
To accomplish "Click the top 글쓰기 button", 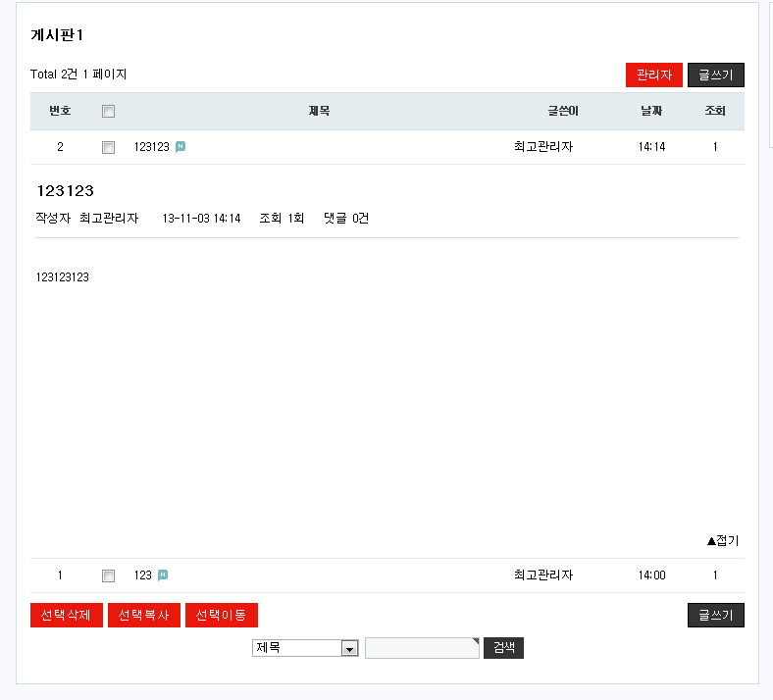I will click(x=715, y=75).
